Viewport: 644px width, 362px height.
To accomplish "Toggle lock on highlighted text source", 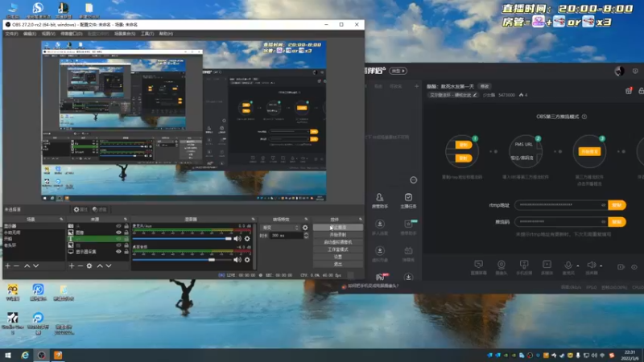I will click(x=126, y=239).
